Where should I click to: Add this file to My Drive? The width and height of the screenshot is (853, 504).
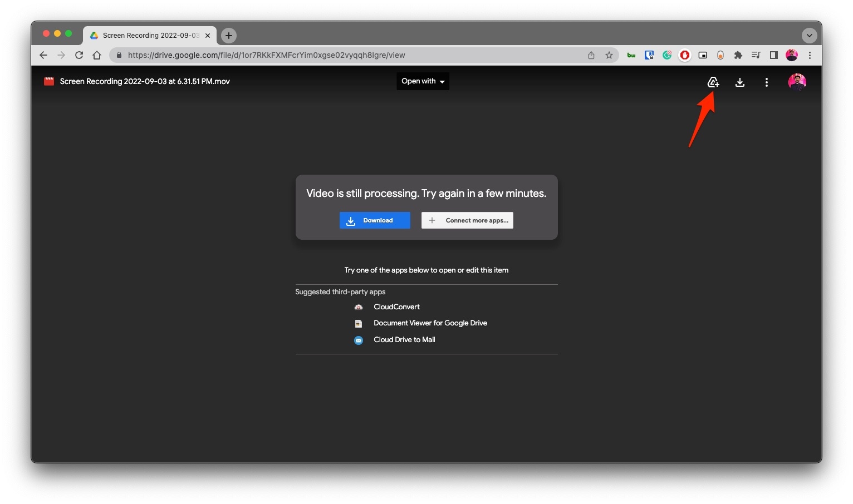click(x=713, y=82)
